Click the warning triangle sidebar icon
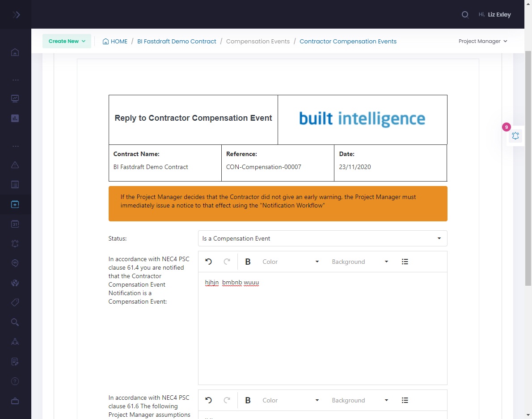The image size is (532, 419). (15, 165)
